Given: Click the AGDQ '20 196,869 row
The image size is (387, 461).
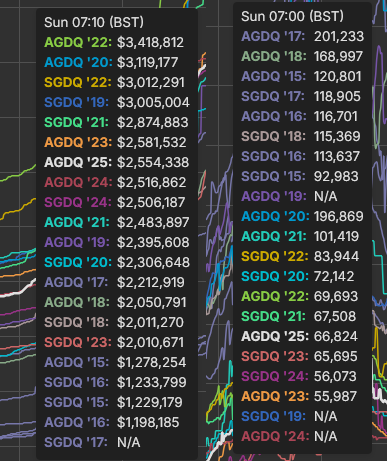Looking at the screenshot, I should (302, 216).
